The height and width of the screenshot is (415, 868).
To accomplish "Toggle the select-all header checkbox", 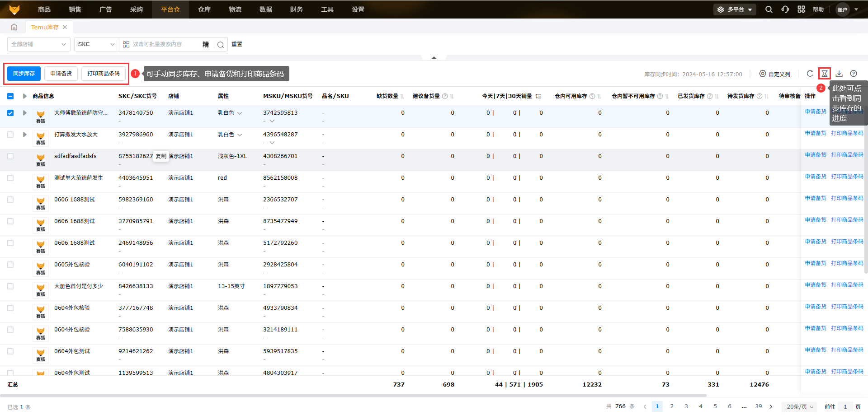I will 10,96.
